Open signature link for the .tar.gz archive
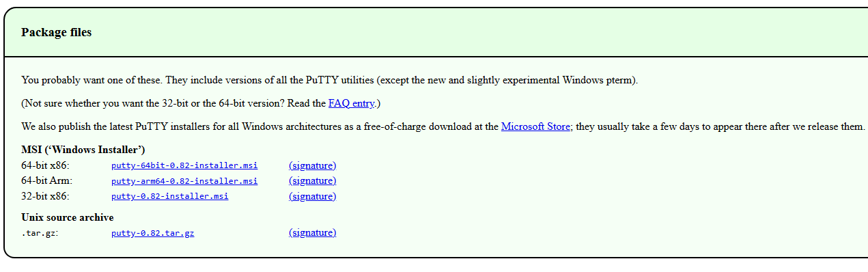Viewport: 868px width, 272px height. (313, 232)
